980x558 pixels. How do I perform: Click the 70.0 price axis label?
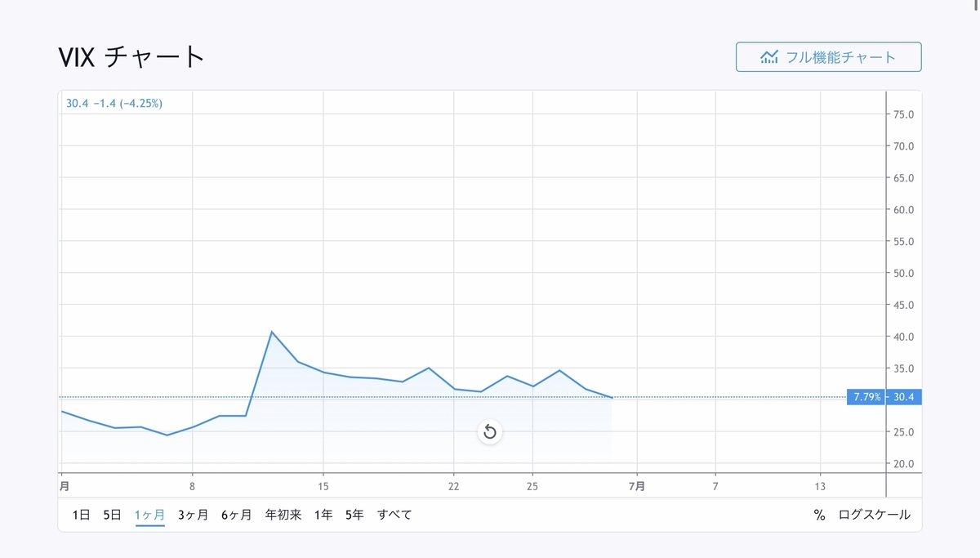point(904,146)
